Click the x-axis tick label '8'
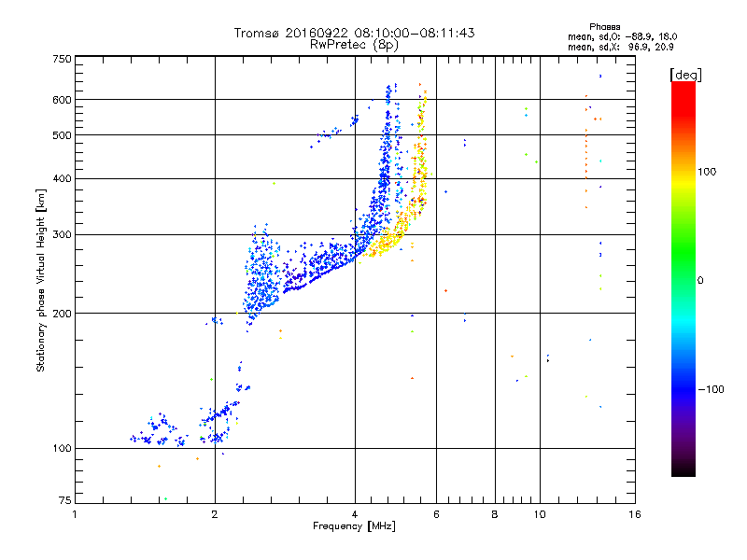 click(495, 514)
